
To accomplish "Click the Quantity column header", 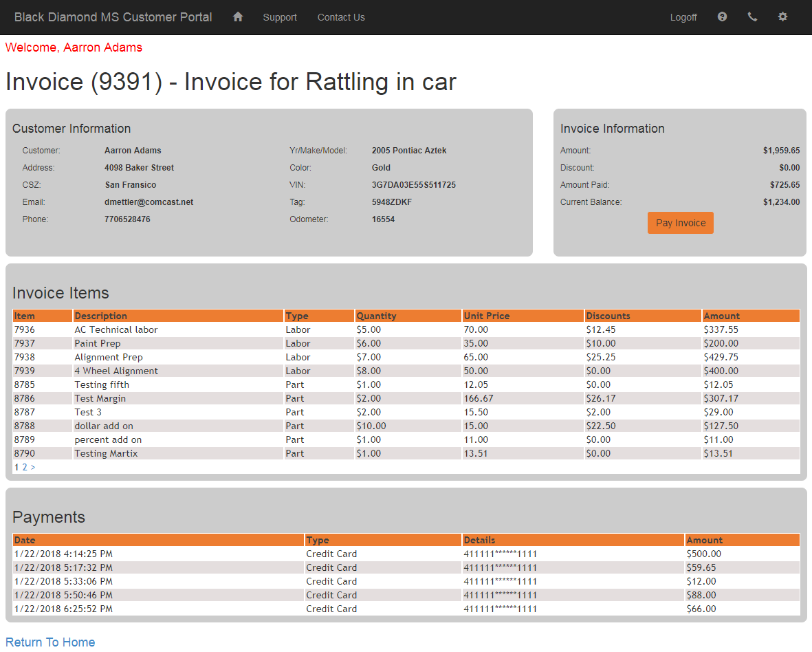I will [x=376, y=316].
